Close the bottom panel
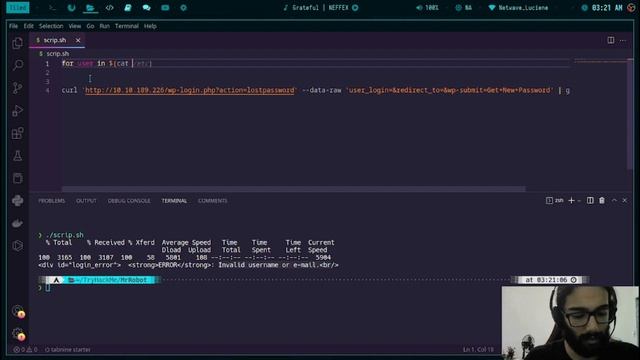640x360 pixels. click(x=625, y=200)
